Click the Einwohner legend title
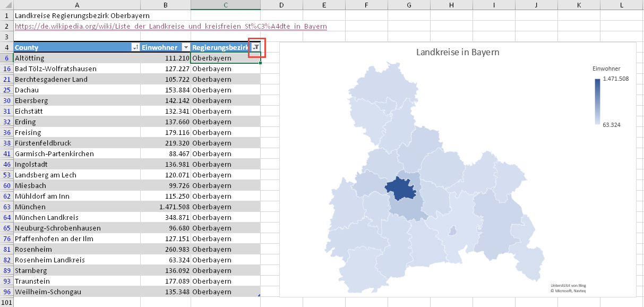Image resolution: width=644 pixels, height=307 pixels. coord(606,69)
